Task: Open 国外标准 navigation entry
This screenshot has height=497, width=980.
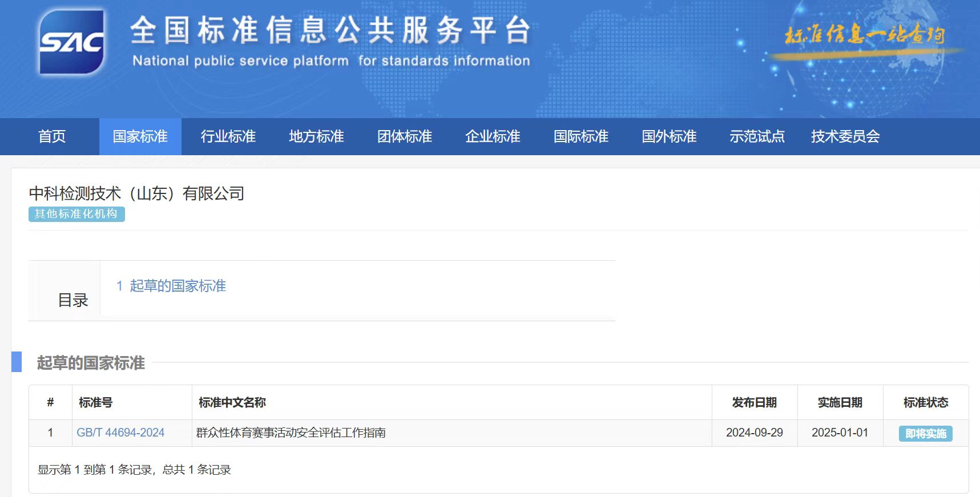Action: (x=669, y=136)
